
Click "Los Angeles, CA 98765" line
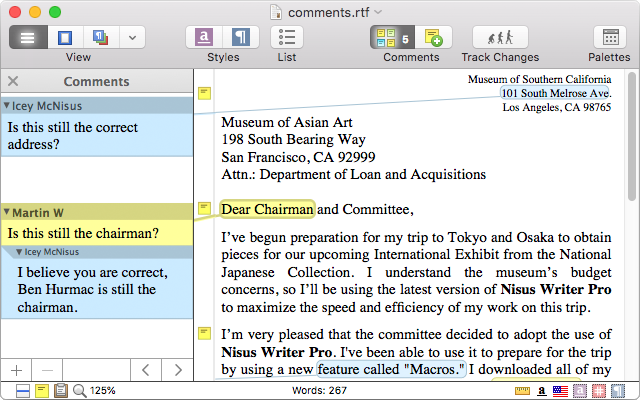coord(556,107)
